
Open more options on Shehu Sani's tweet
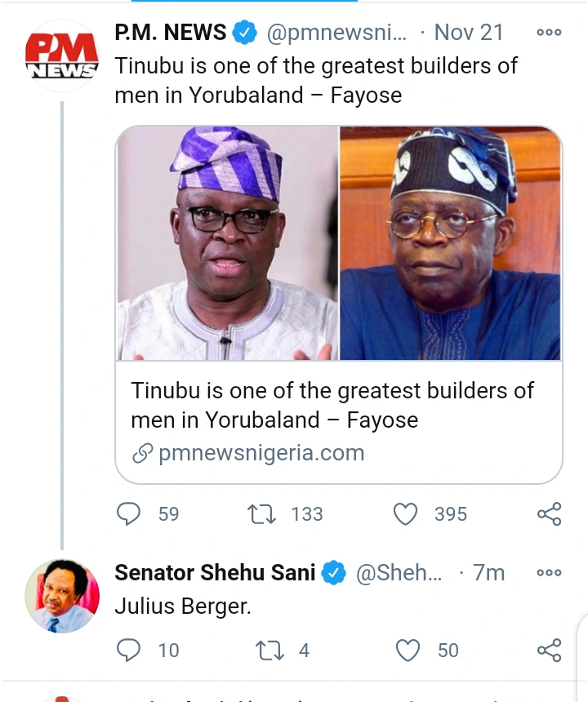pos(549,573)
